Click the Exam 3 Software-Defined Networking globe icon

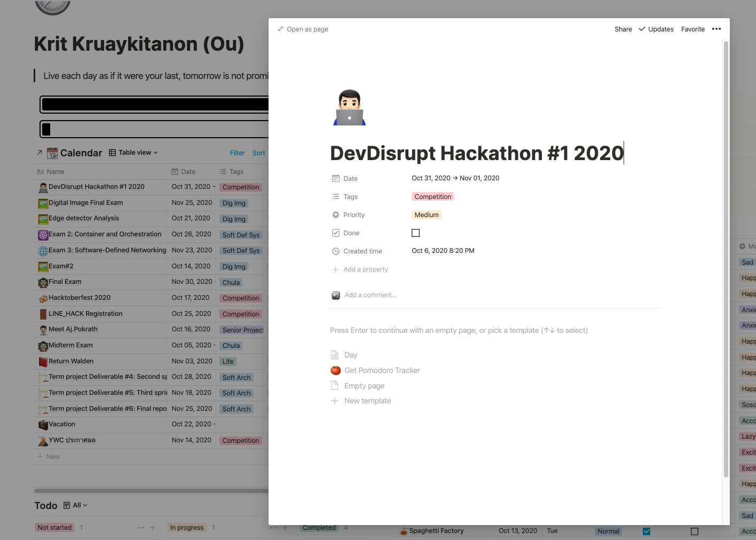click(43, 251)
